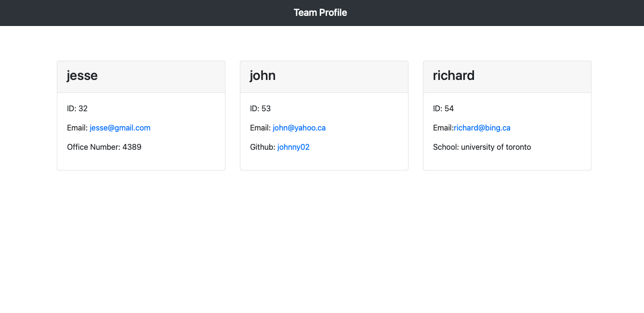Select the richard card header
Image resolution: width=644 pixels, height=313 pixels.
(453, 76)
